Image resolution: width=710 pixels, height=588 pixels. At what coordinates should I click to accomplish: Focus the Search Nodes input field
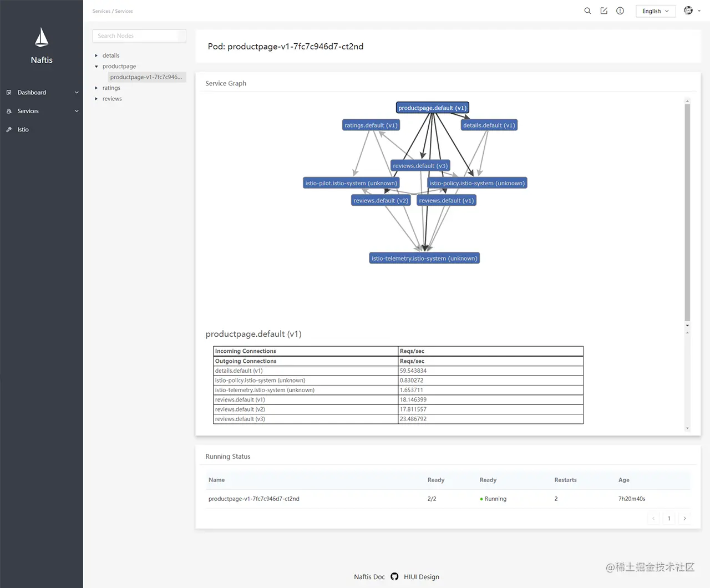[x=139, y=36]
